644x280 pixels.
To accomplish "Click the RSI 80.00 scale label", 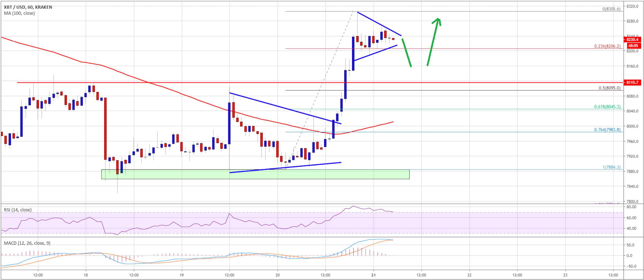I will 631,207.
